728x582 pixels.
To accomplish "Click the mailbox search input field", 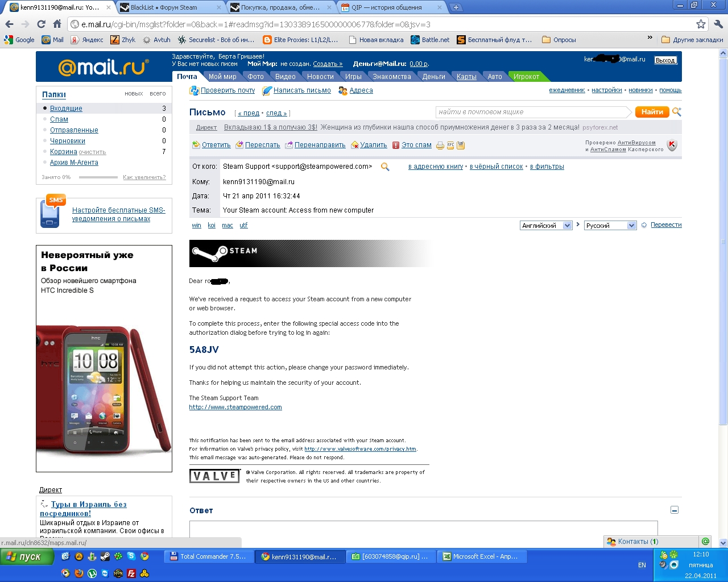I will coord(532,112).
